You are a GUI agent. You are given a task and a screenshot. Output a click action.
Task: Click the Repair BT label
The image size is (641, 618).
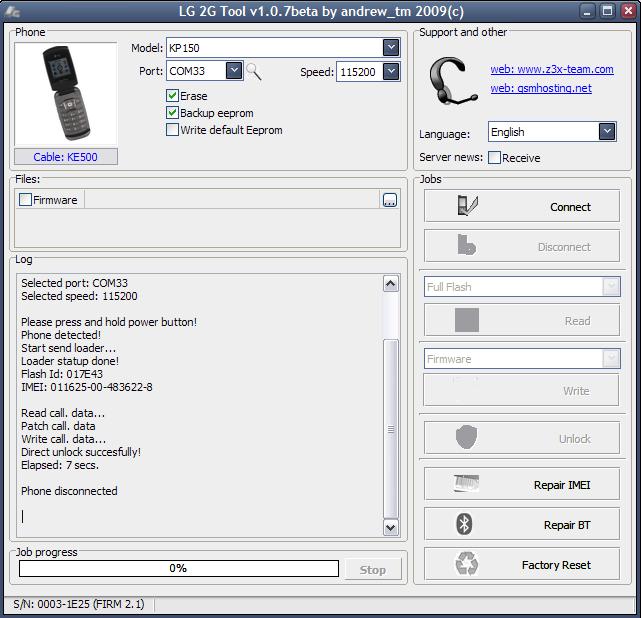click(x=567, y=525)
